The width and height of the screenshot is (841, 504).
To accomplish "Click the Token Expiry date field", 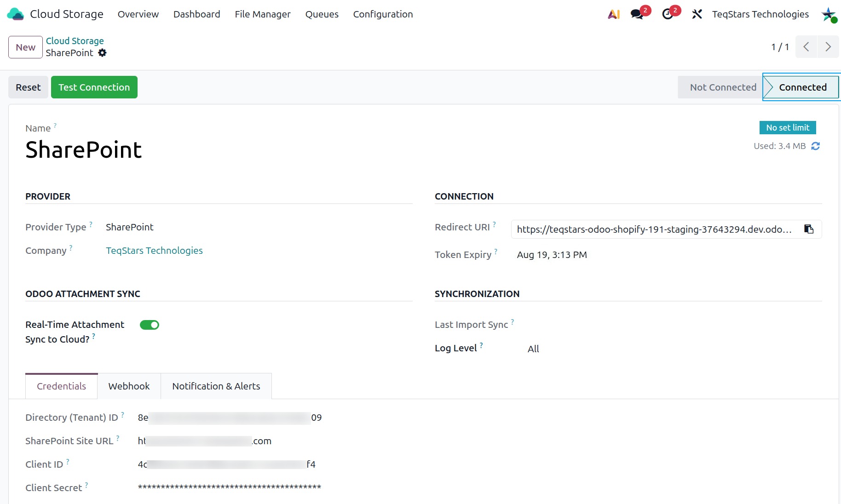I will tap(552, 255).
